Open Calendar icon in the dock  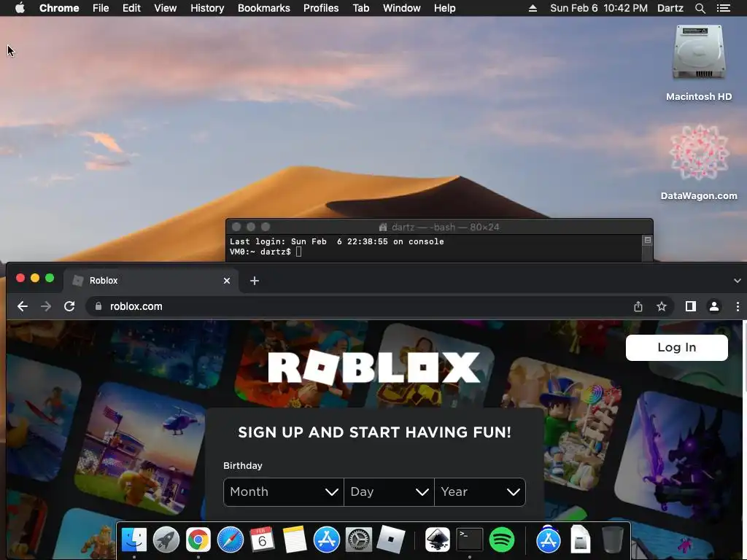(x=262, y=540)
